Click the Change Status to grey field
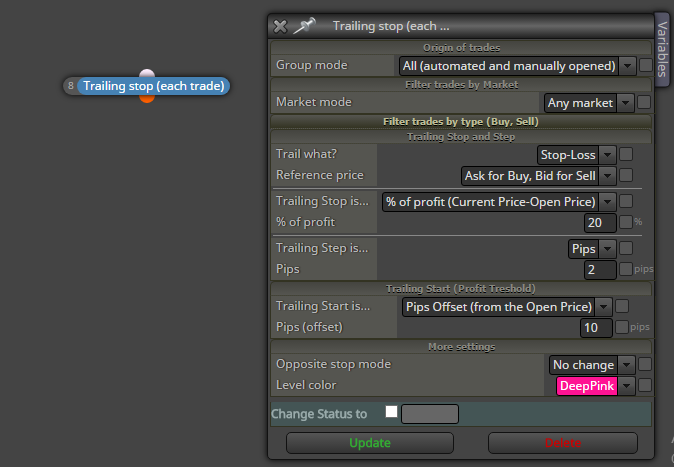 click(x=430, y=414)
